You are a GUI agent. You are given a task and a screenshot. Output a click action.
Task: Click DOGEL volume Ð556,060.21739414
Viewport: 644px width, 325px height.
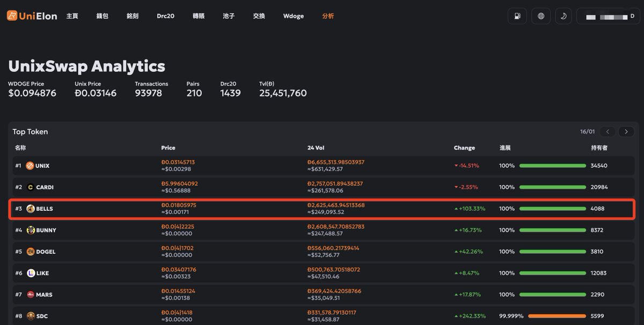(333, 248)
